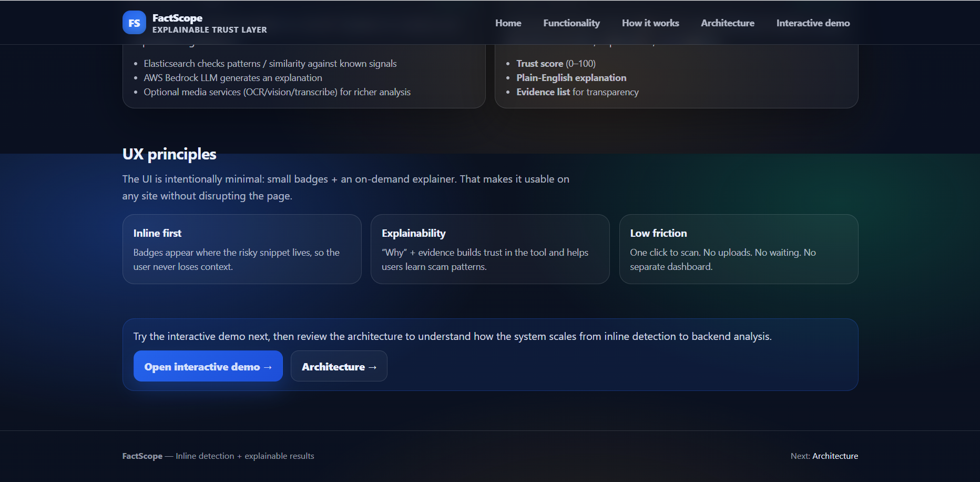Click the UX principles heading

click(169, 154)
